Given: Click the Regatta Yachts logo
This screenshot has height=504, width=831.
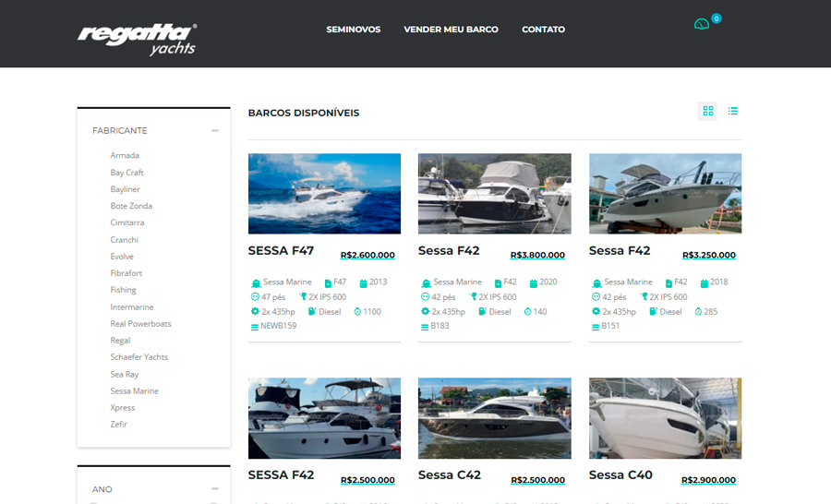Looking at the screenshot, I should 138,39.
